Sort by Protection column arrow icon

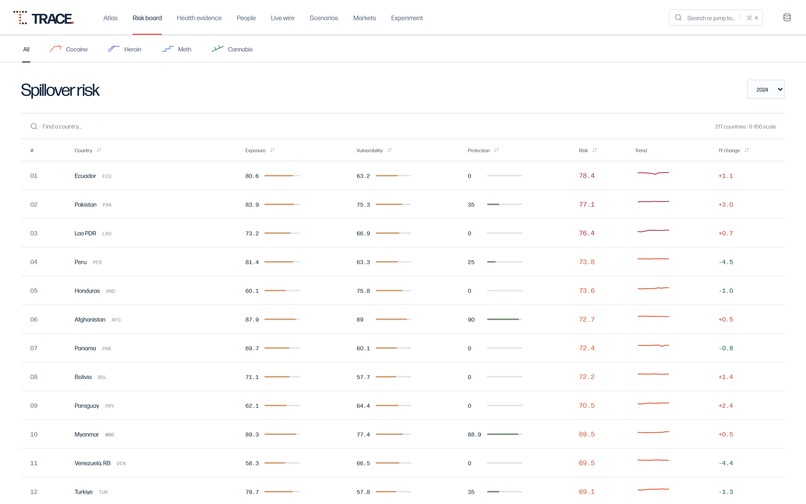[x=496, y=150]
